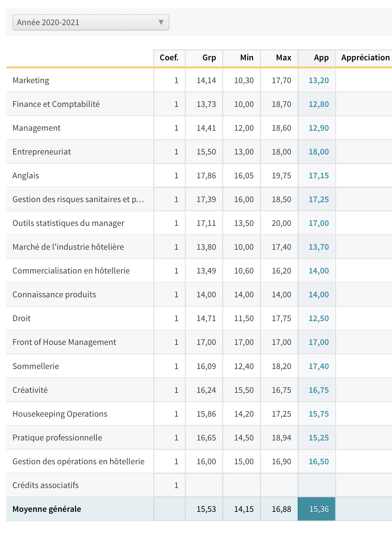
Task: Click the Housekeeping Operations grade 15,75
Action: pyautogui.click(x=319, y=414)
